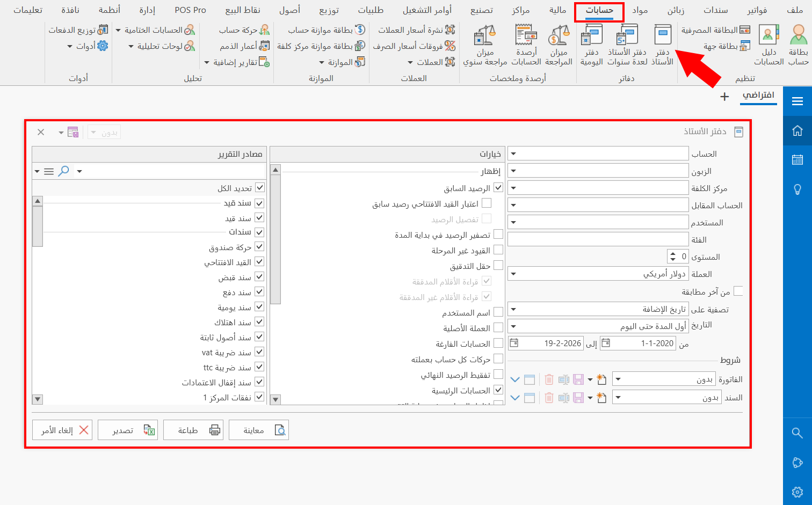Enable من آخر مطابقة checkbox
The image size is (812, 505).
tap(738, 291)
